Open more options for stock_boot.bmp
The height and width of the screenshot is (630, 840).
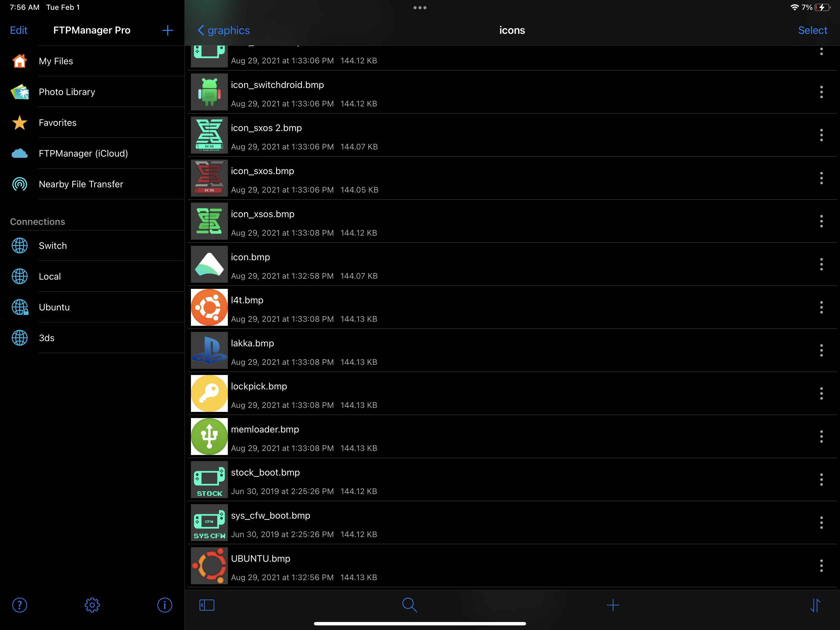tap(821, 480)
